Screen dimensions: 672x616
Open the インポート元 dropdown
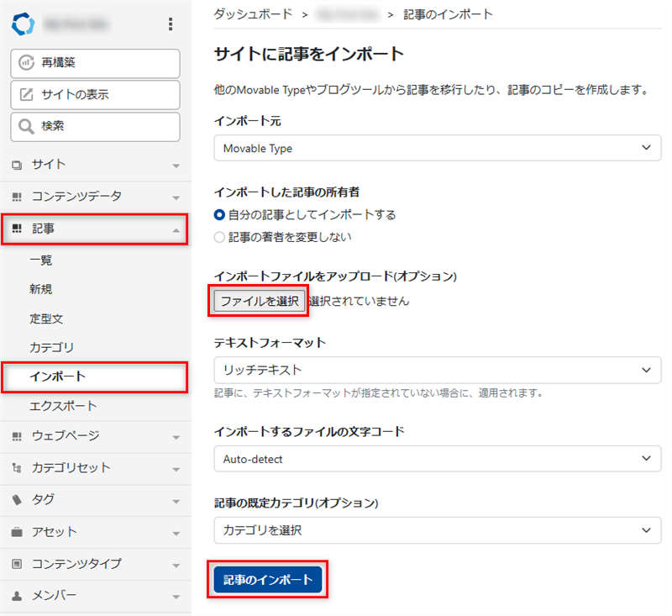(437, 148)
